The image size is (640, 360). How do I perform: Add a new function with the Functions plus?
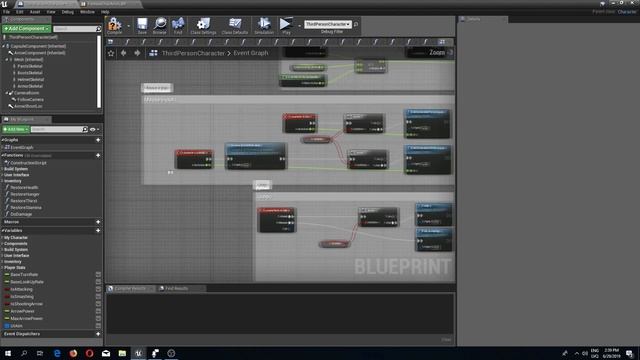pos(98,156)
